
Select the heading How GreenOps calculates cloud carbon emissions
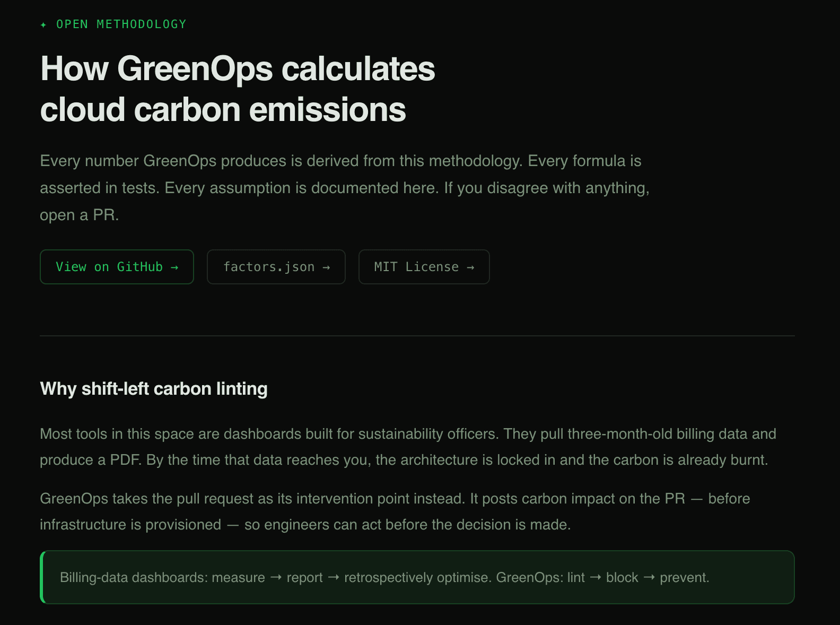coord(238,89)
